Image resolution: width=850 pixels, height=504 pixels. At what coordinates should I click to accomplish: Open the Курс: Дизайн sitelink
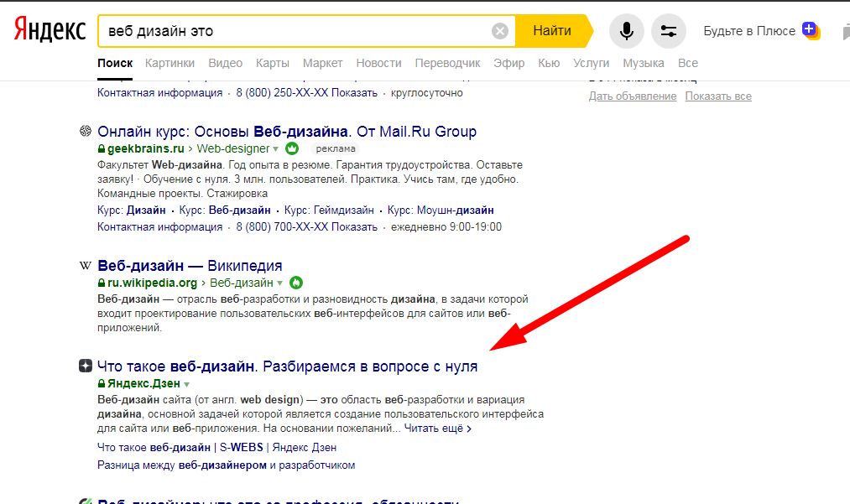(x=132, y=210)
